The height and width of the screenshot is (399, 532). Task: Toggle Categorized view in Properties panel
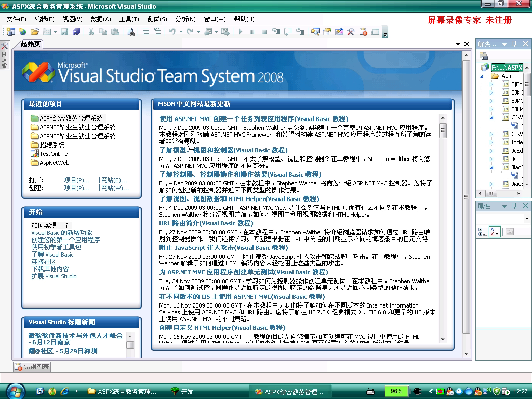[x=483, y=231]
